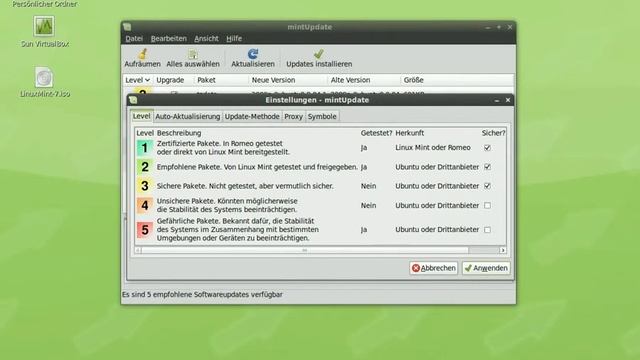Image resolution: width=640 pixels, height=360 pixels.
Task: Click 'Linux Mint oder Romeo' origin cell
Action: (x=433, y=148)
